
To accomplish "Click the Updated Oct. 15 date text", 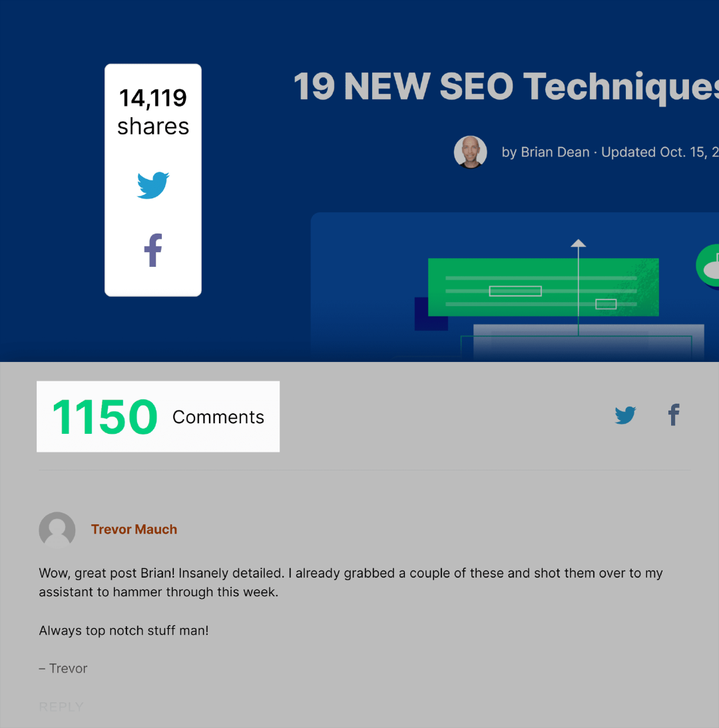I will [x=659, y=152].
